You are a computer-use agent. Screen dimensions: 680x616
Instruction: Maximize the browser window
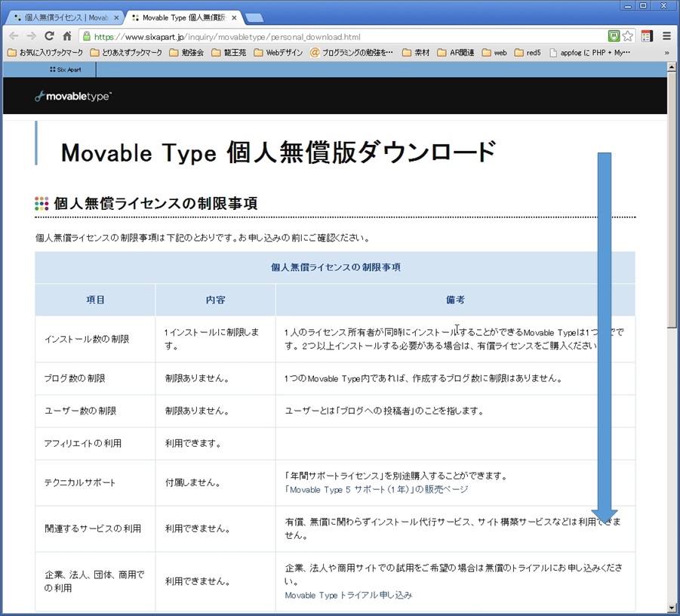tap(643, 6)
